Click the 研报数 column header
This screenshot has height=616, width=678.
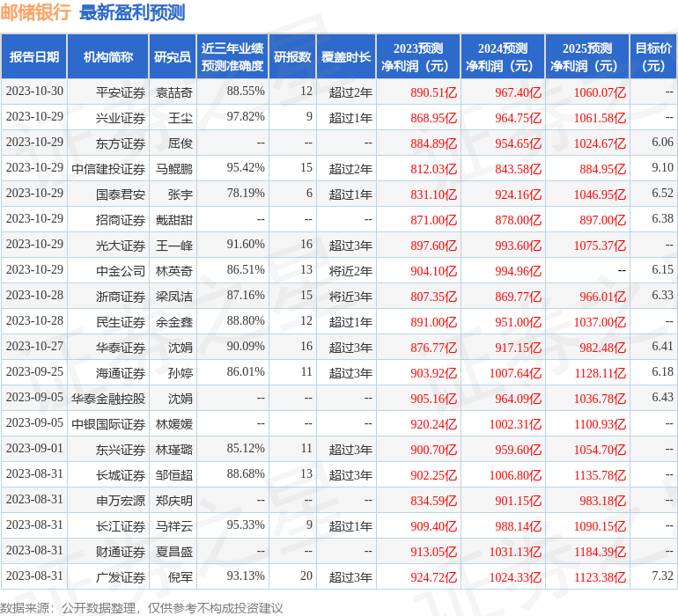[x=292, y=56]
